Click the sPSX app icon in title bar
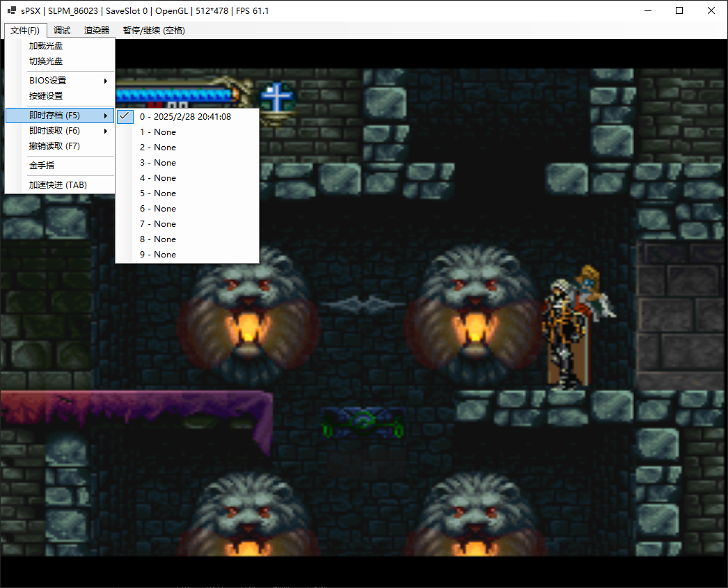The image size is (728, 588). (x=12, y=10)
